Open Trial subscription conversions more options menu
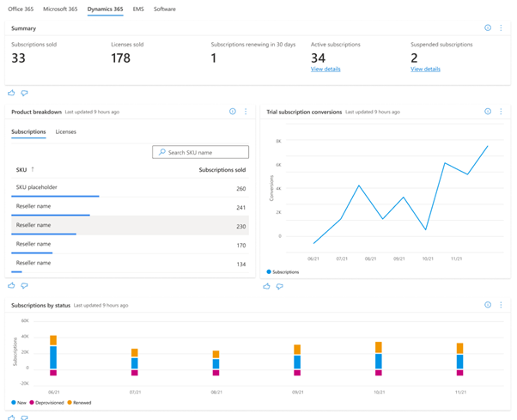The width and height of the screenshot is (517, 420). (x=501, y=112)
